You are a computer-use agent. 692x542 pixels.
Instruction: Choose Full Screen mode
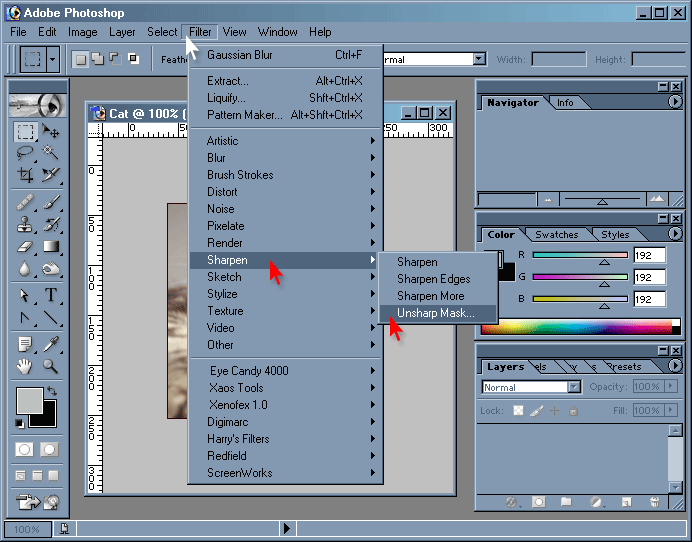click(x=53, y=475)
